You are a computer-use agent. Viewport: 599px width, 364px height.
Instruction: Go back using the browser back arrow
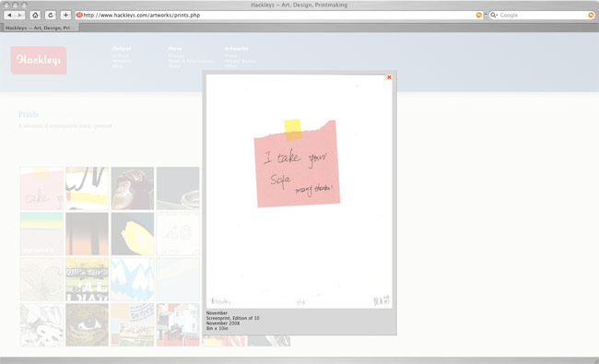(9, 16)
